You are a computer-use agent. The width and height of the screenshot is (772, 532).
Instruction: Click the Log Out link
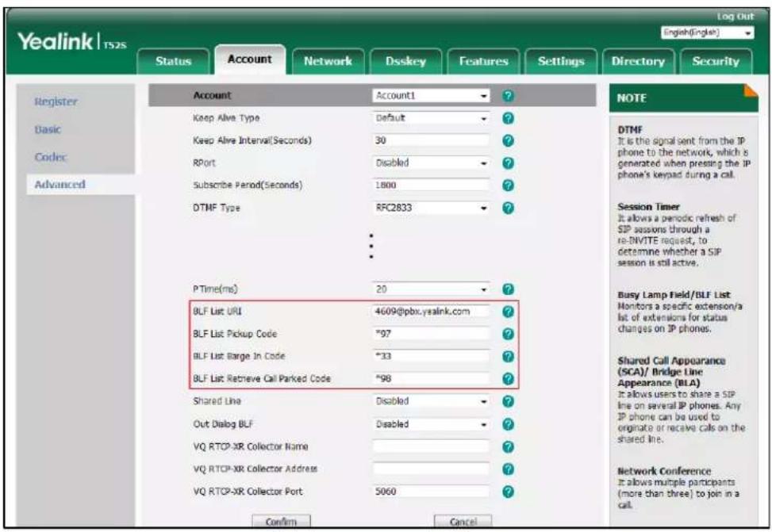point(735,16)
